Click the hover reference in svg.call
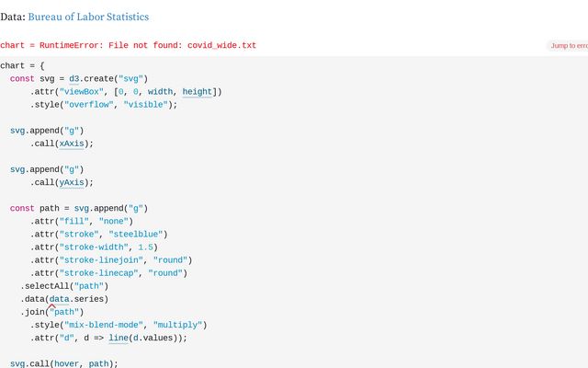Screen dimensions: 588x368 66,363
